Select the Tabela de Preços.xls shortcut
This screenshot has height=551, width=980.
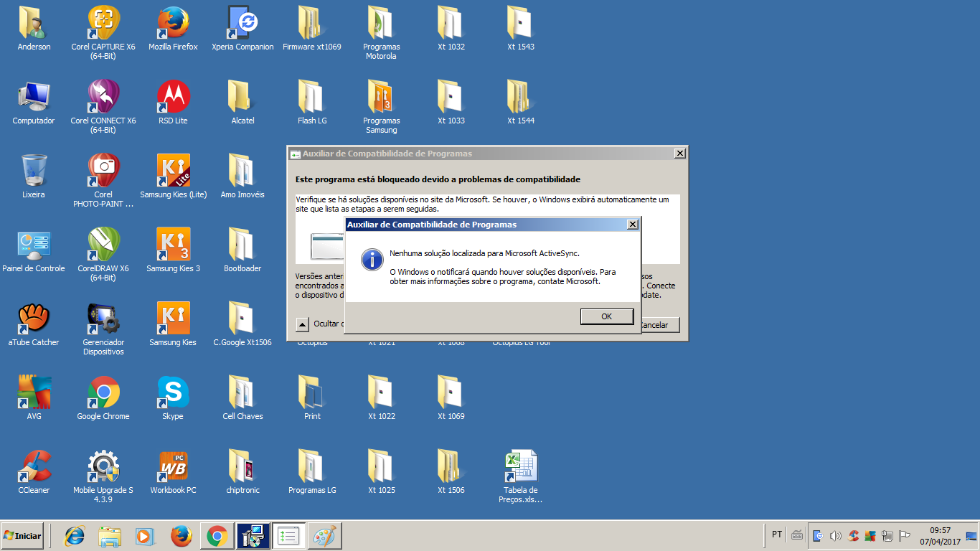521,476
